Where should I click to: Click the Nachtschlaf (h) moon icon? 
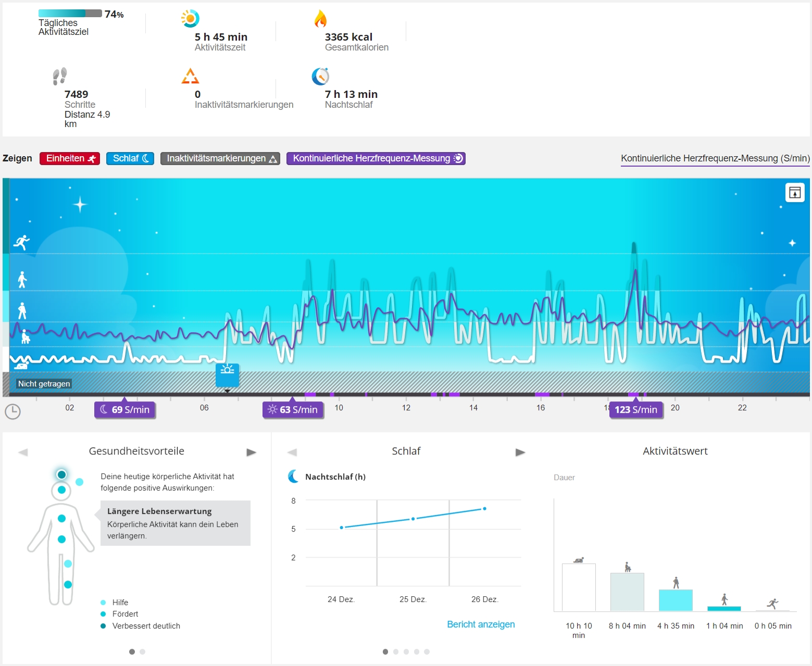pos(294,476)
